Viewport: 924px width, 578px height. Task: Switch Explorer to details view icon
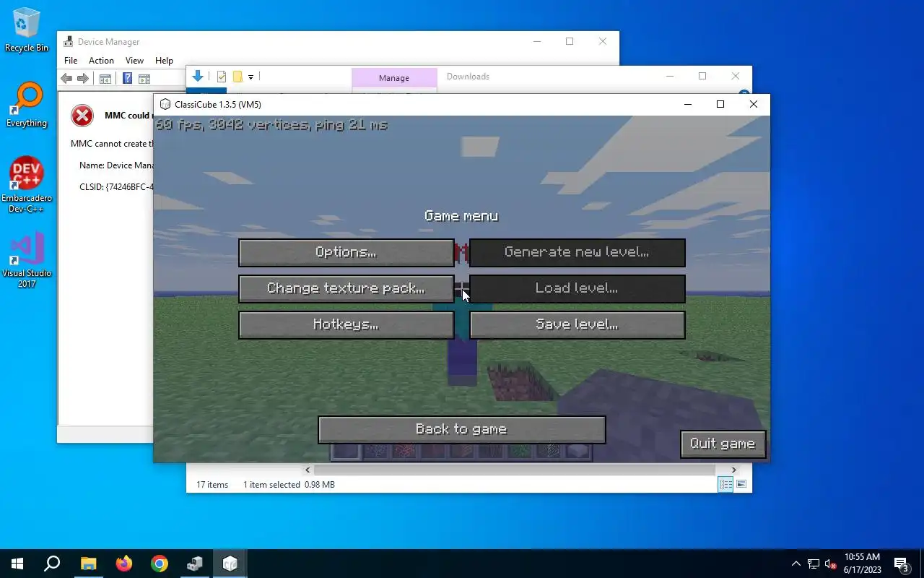click(725, 485)
